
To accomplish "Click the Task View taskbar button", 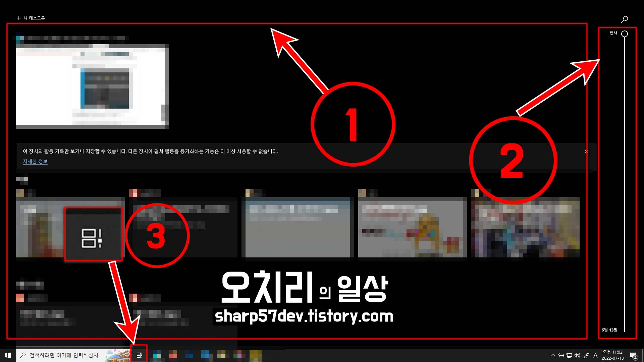I will click(139, 355).
